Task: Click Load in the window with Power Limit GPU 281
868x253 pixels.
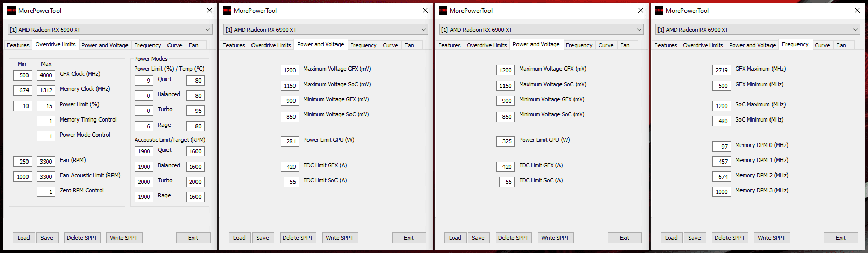Action: (240, 238)
